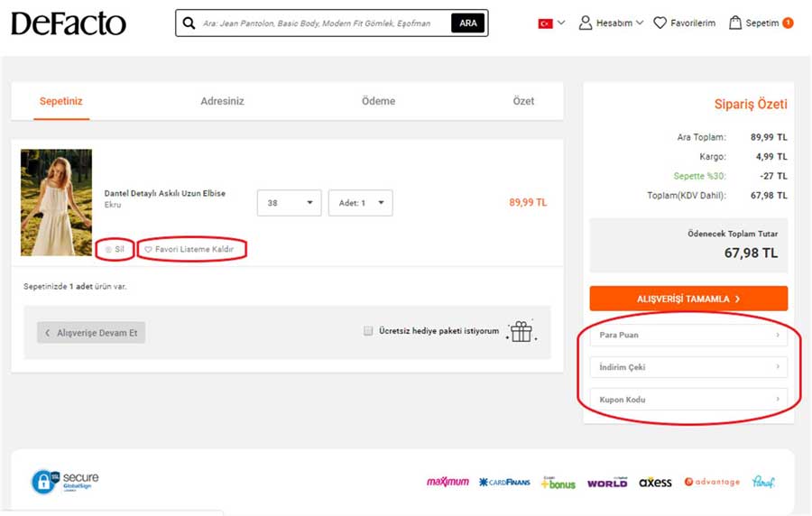Click Sil to remove the product
The height and width of the screenshot is (516, 812).
point(115,250)
